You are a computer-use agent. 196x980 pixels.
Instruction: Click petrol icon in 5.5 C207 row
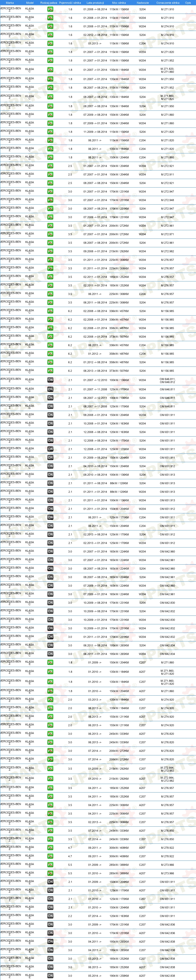(50, 865)
